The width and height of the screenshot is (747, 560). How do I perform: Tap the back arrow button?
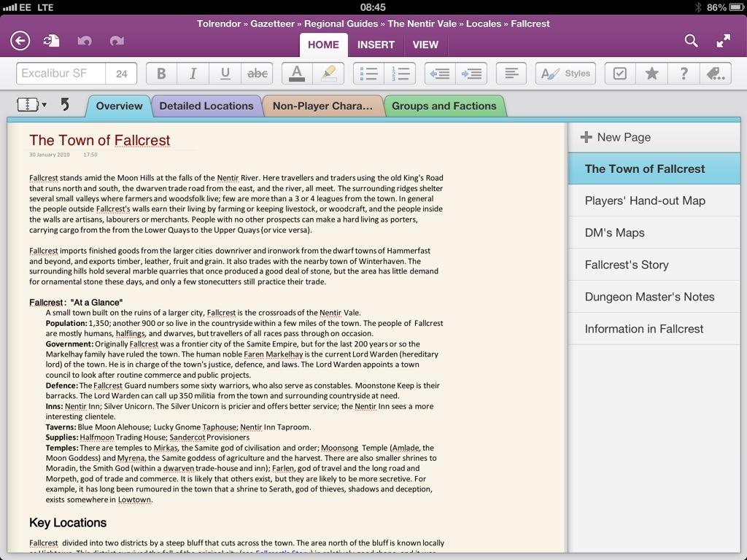(x=20, y=41)
